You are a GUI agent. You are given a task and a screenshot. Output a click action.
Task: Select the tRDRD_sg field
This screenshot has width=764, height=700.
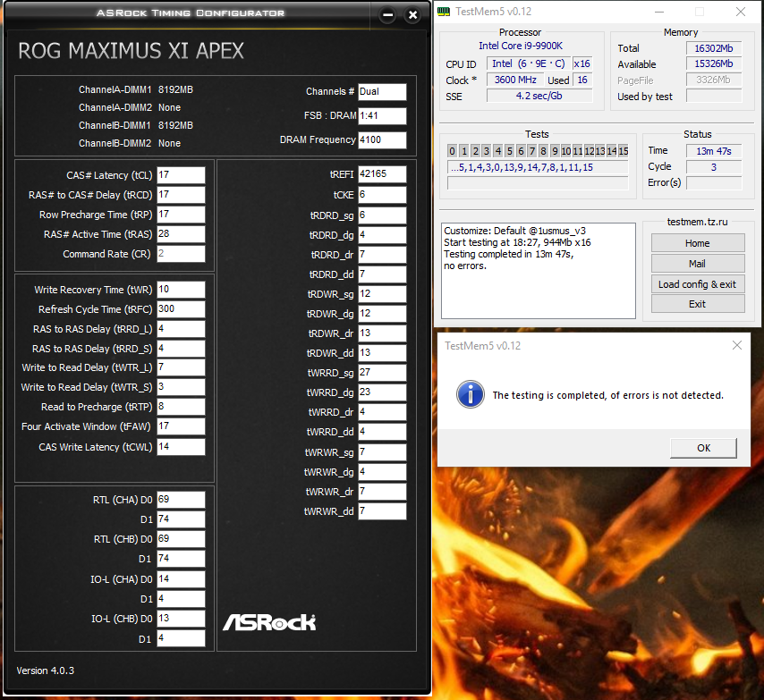[x=382, y=215]
